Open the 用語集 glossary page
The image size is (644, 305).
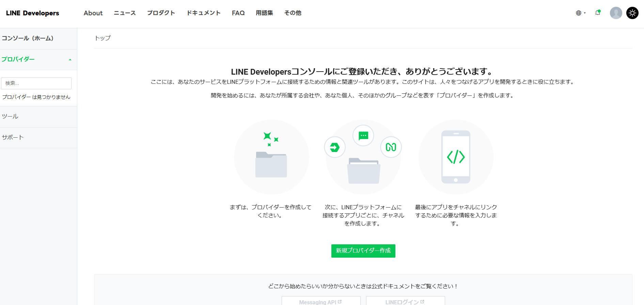point(264,13)
